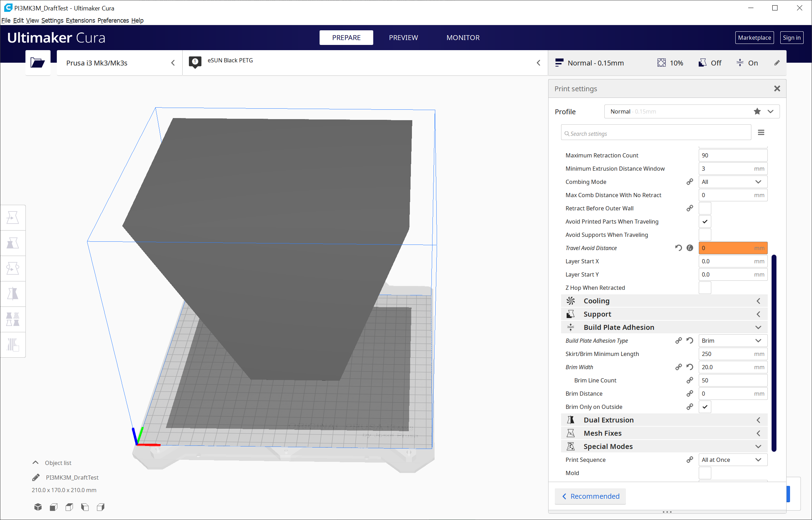Click the 3D view cube icon
This screenshot has height=520, width=812.
pyautogui.click(x=38, y=507)
